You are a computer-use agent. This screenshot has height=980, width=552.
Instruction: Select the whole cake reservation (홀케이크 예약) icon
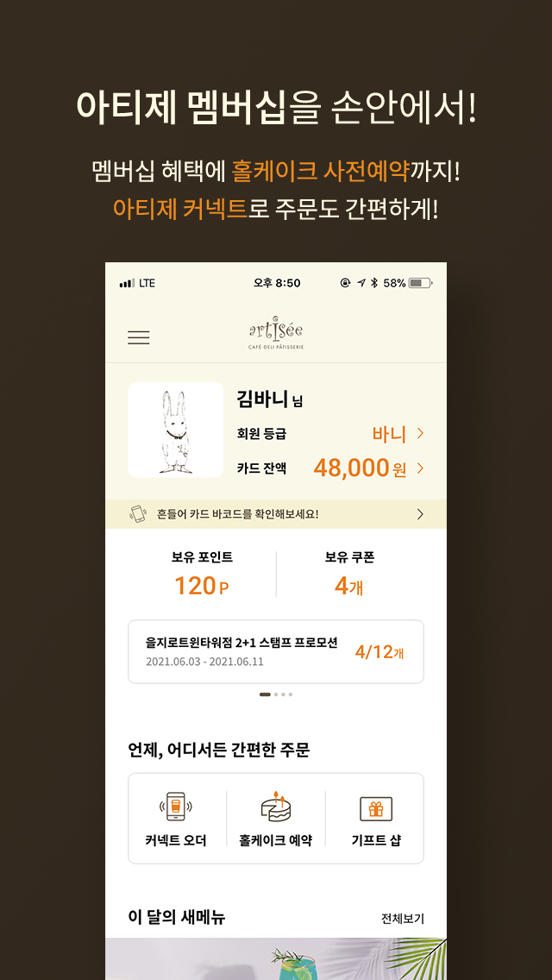pyautogui.click(x=276, y=806)
